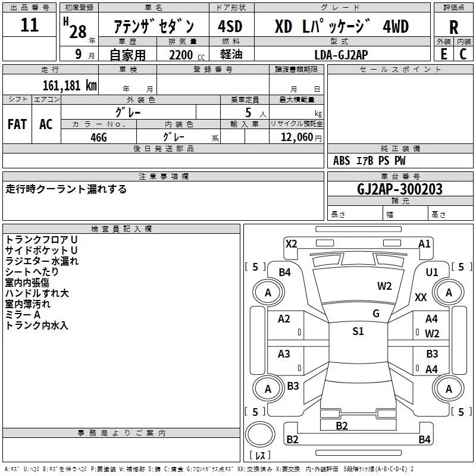Select the セールスポイント header

(400, 70)
